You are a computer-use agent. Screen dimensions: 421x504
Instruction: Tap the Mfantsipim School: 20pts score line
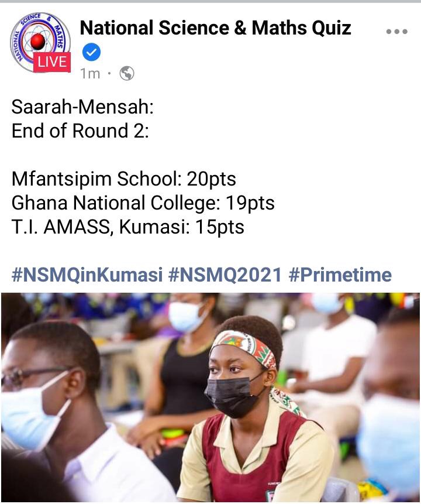coord(123,179)
